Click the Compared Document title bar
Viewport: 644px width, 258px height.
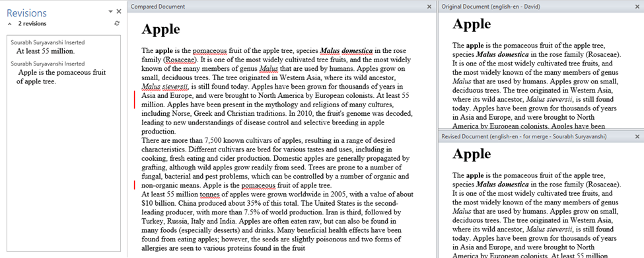(281, 7)
